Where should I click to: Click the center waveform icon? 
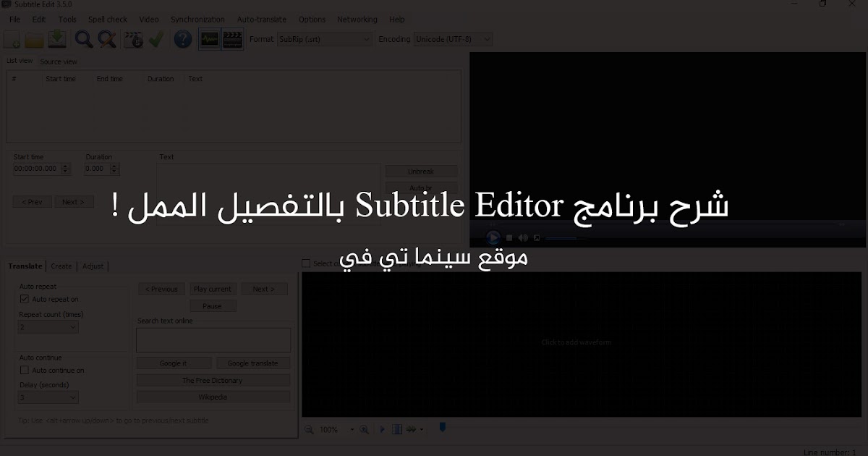pos(396,429)
